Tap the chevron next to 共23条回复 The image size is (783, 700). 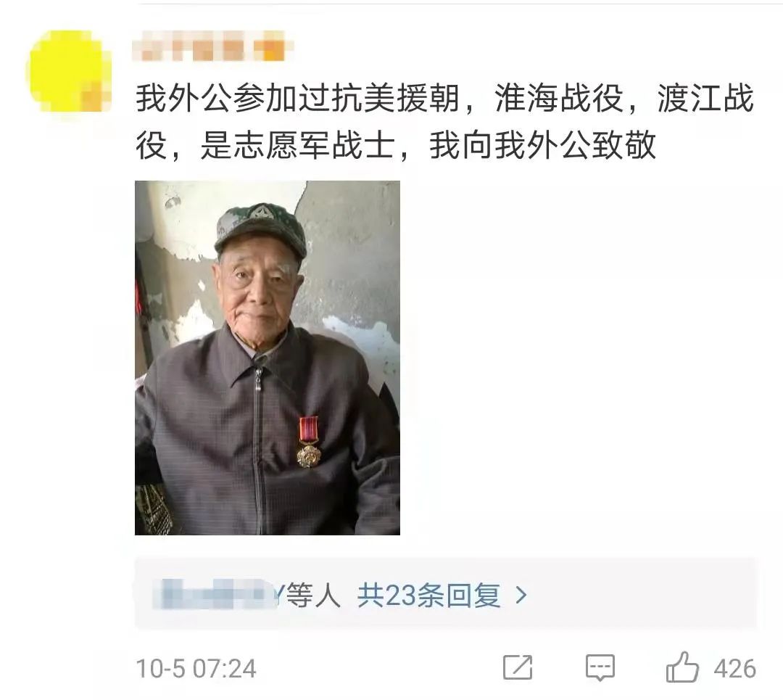(521, 595)
